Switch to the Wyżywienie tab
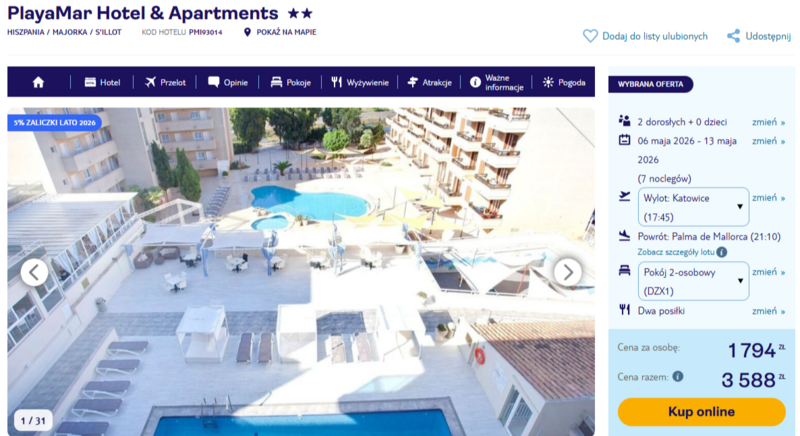This screenshot has height=436, width=800. (x=360, y=82)
